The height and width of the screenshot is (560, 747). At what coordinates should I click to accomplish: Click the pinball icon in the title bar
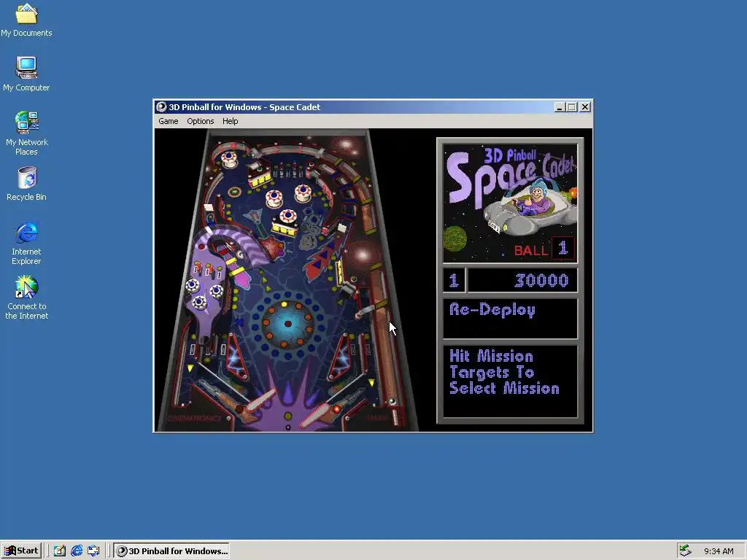(x=161, y=107)
